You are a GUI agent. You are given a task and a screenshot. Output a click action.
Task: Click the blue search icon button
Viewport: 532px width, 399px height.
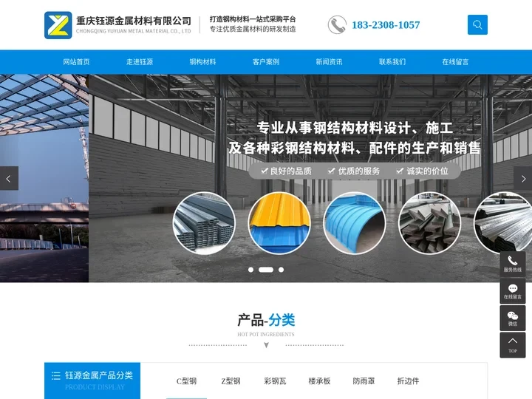tap(477, 25)
